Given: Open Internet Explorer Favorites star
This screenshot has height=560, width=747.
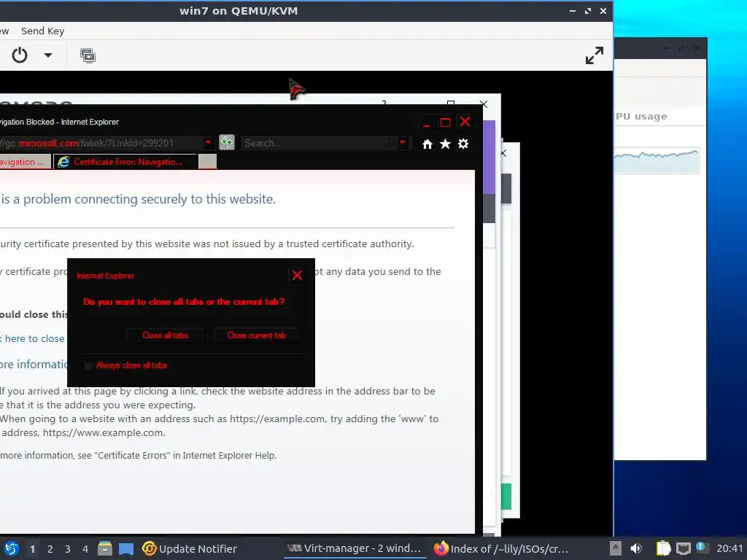Looking at the screenshot, I should [445, 144].
